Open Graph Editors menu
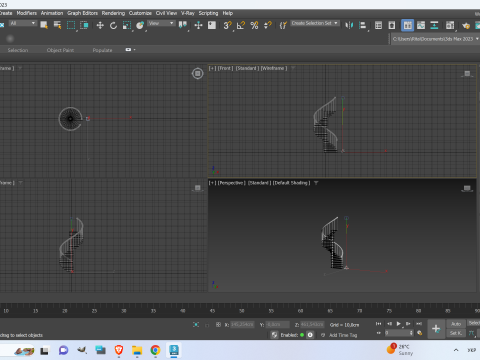Screen dimensions: 480x360 point(82,13)
